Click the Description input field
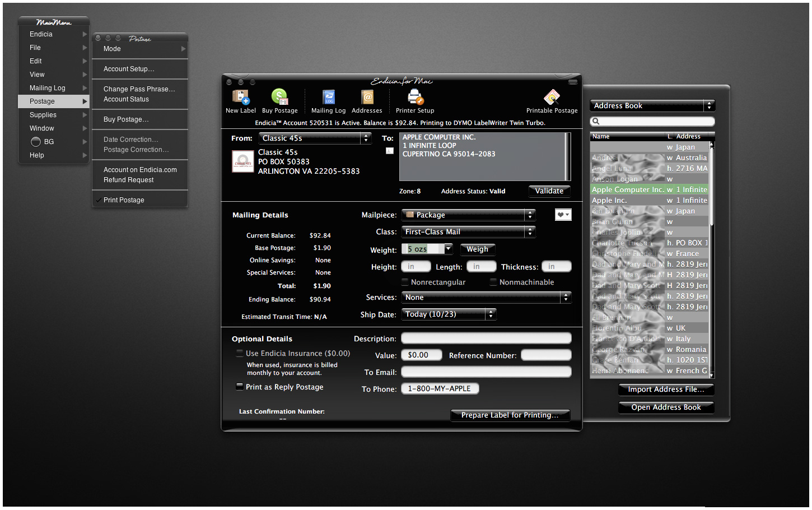Screen dimensions: 812x510 [x=486, y=338]
